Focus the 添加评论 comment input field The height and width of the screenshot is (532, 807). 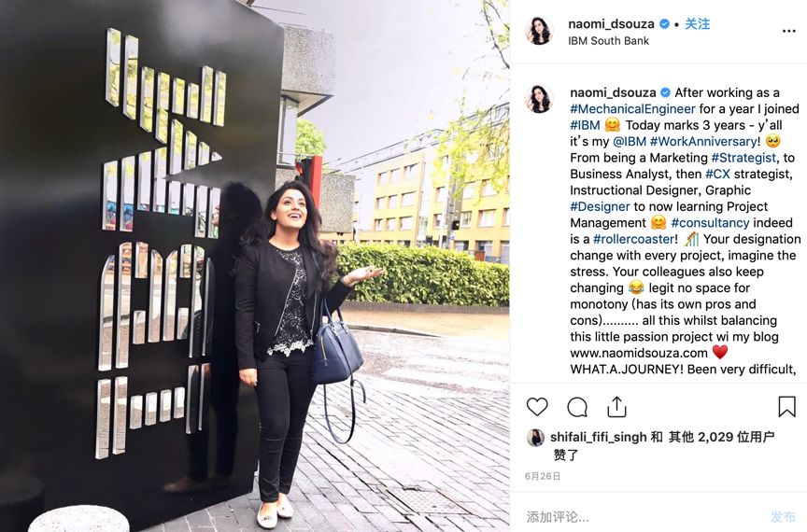tap(644, 516)
